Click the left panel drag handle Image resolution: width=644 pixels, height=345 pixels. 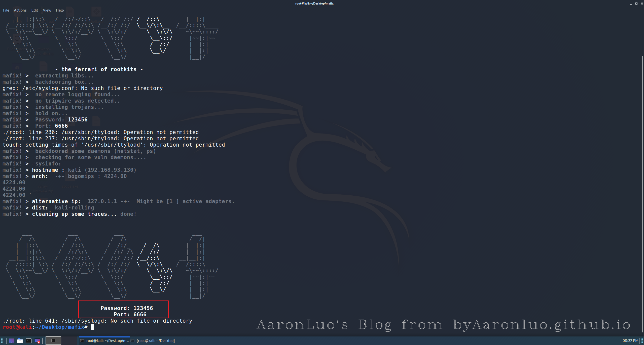2,341
